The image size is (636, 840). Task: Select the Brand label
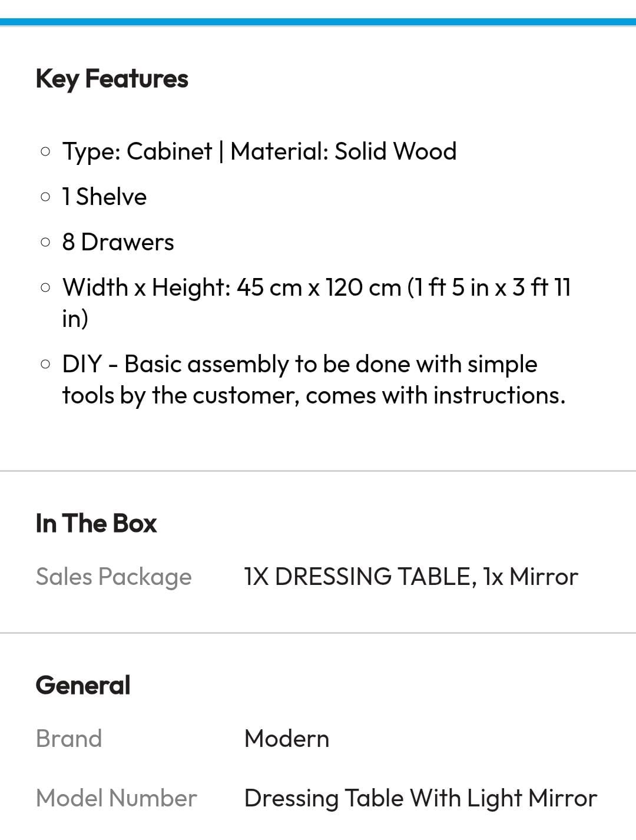(x=69, y=739)
